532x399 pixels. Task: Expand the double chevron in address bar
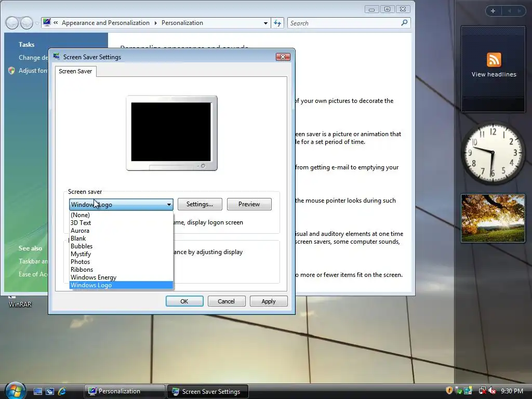(56, 23)
